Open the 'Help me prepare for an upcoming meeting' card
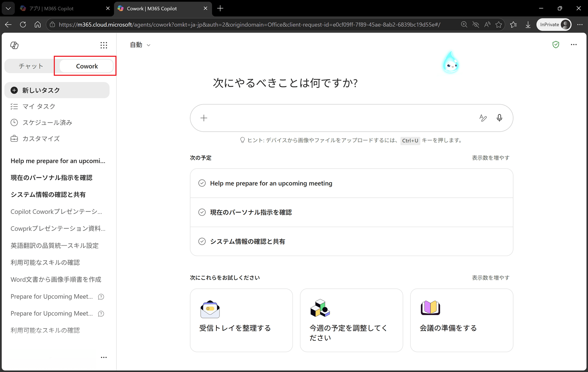 click(351, 183)
